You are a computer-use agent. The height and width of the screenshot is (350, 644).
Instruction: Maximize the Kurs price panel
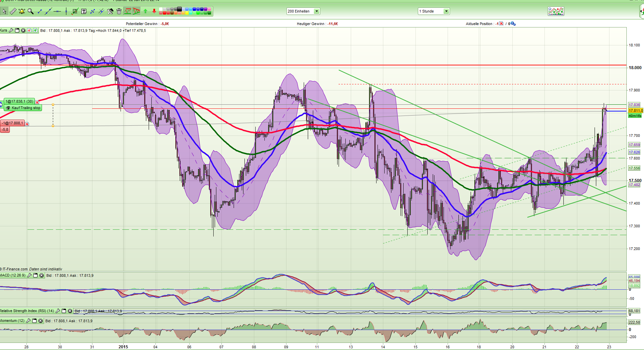click(x=17, y=30)
